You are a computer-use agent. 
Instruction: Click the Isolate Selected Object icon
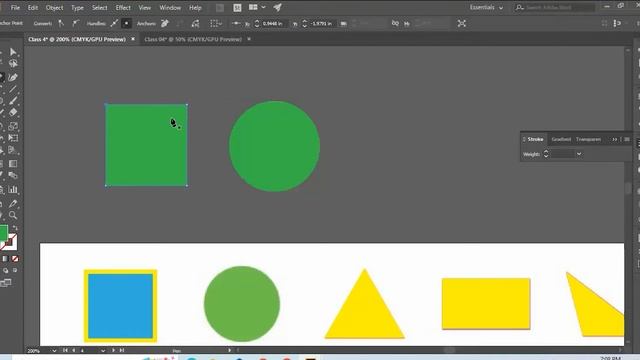pos(462,24)
